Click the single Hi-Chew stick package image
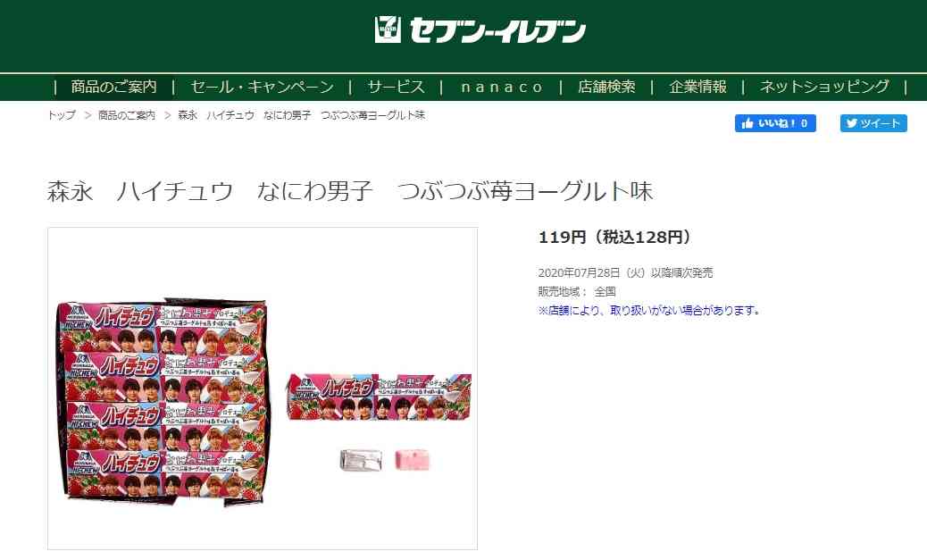This screenshot has width=927, height=560. [x=379, y=397]
